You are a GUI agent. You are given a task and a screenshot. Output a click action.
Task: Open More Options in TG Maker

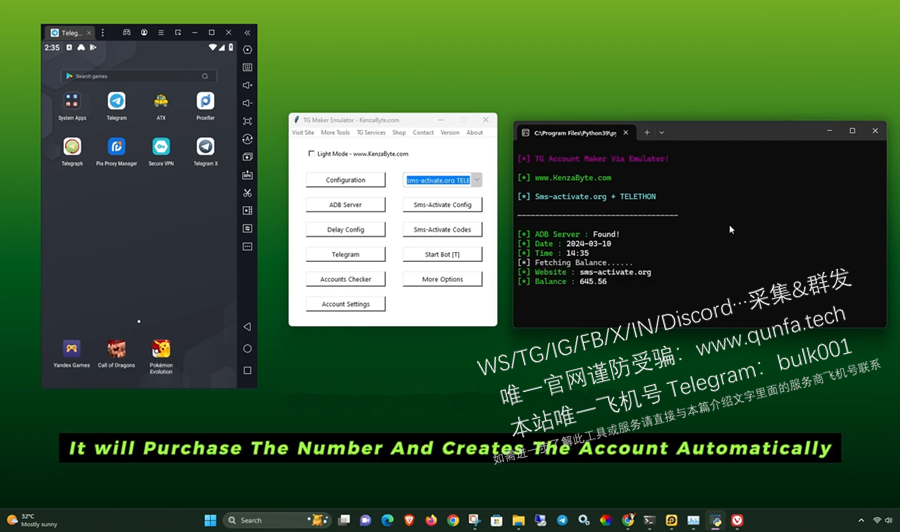[x=443, y=279]
